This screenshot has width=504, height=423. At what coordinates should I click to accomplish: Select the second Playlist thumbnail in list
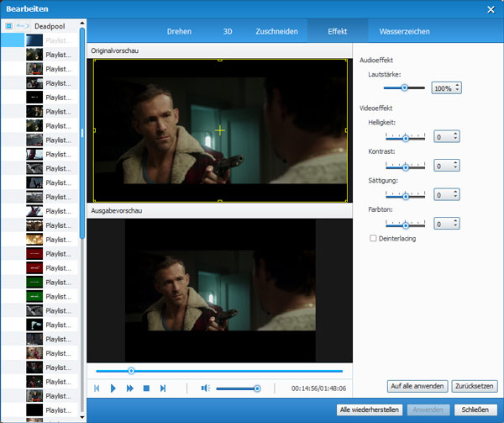[x=34, y=54]
